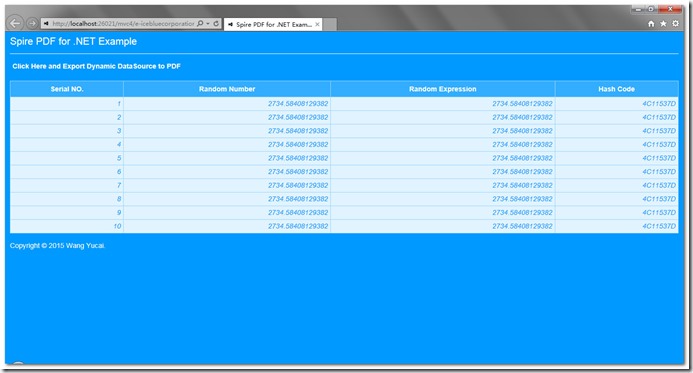693x373 pixels.
Task: Select serial number 9 cell
Action: (67, 213)
